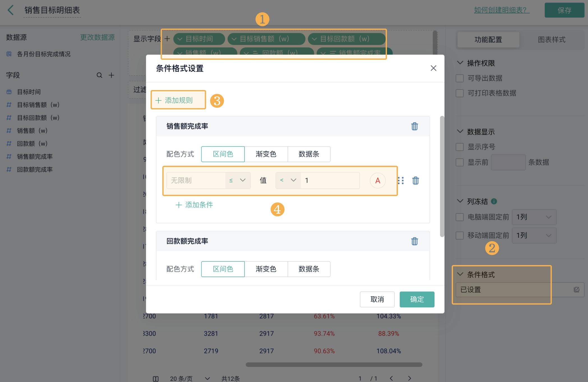Add a display field using the plus beside 显示字段
The image size is (588, 382).
tap(167, 39)
